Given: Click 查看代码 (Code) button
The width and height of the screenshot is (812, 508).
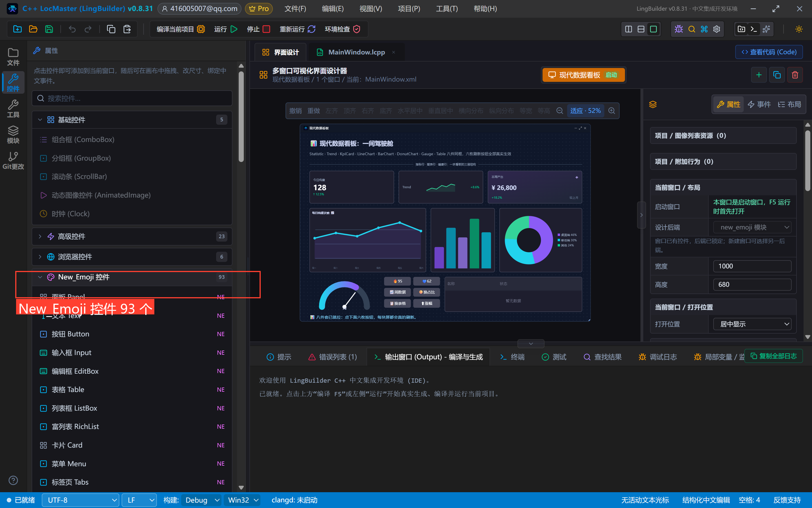Looking at the screenshot, I should pos(769,52).
